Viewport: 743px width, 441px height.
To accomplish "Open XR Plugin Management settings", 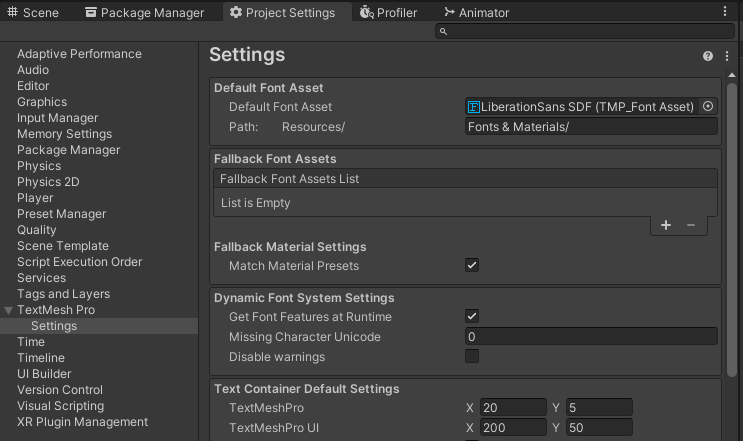I will coord(82,422).
